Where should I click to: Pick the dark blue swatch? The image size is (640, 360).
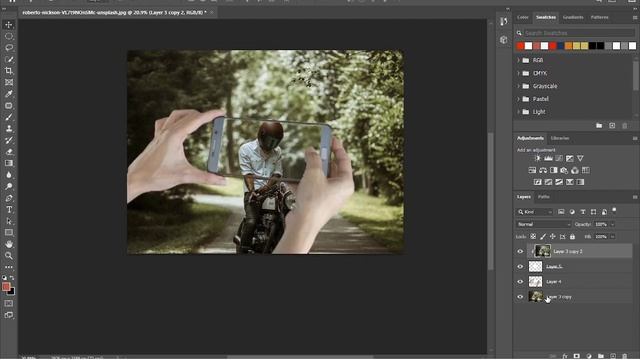click(x=561, y=46)
